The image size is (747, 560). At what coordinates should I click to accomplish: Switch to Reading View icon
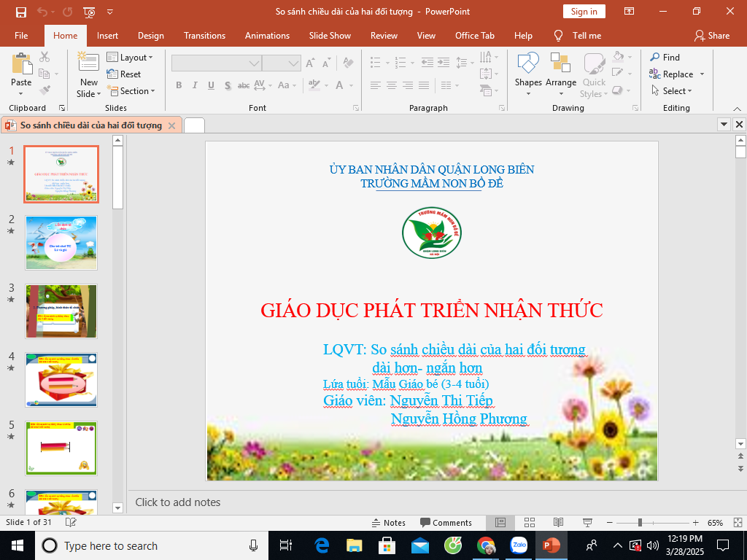pos(558,523)
